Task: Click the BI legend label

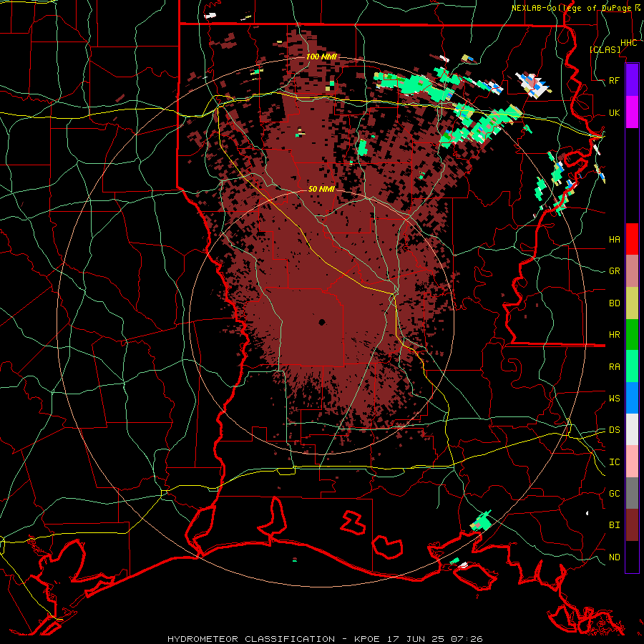Action: click(615, 525)
